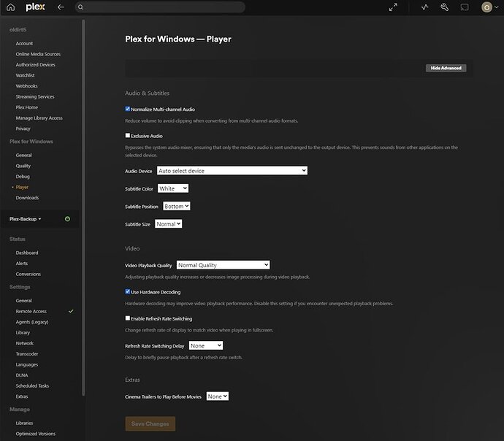Open Authorized Devices in sidebar

[35, 64]
